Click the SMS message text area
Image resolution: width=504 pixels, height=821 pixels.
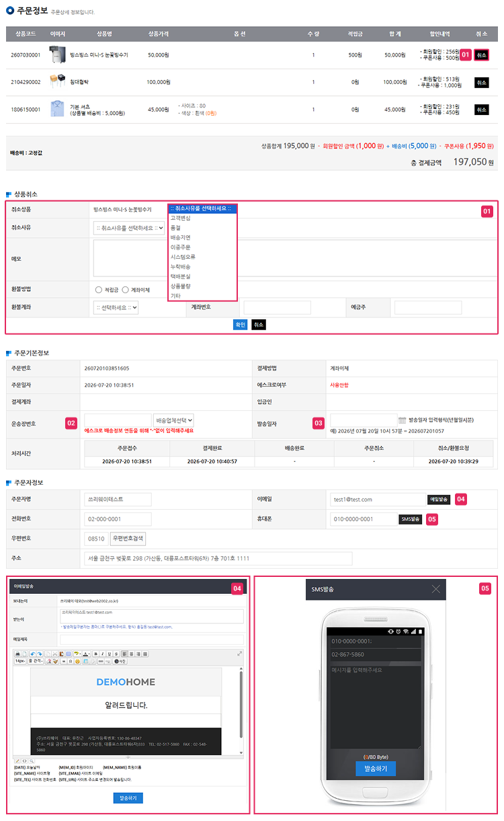tap(375, 706)
